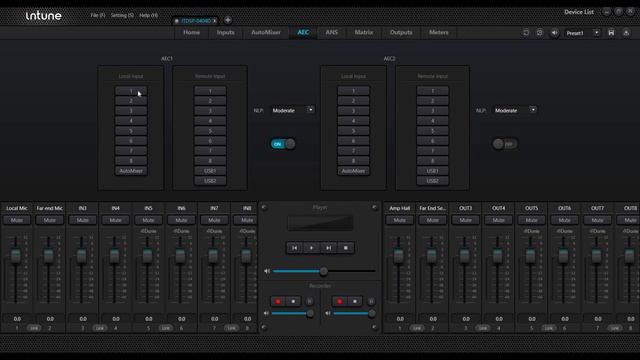The image size is (640, 360).
Task: Toggle Link between output channels 7 and 8
Action: tap(614, 328)
